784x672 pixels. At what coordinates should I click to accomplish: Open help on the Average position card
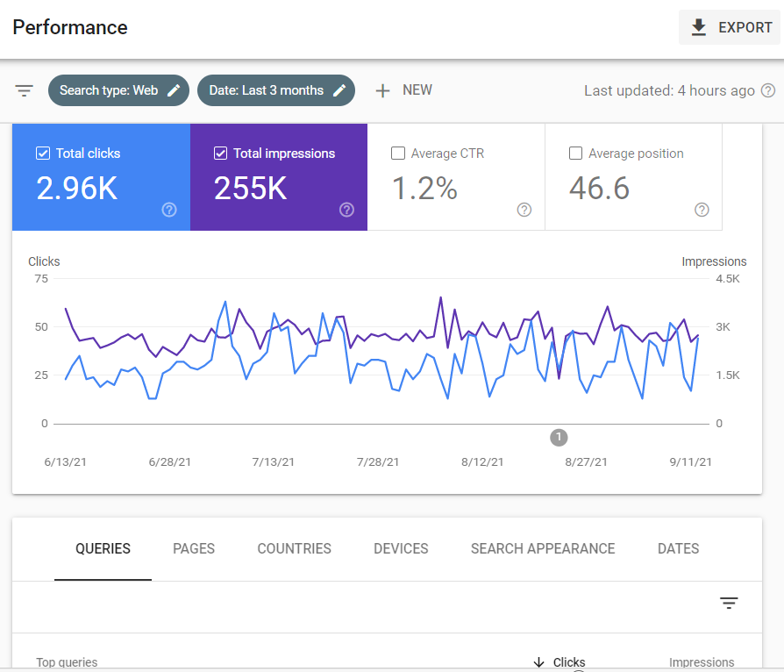[702, 210]
